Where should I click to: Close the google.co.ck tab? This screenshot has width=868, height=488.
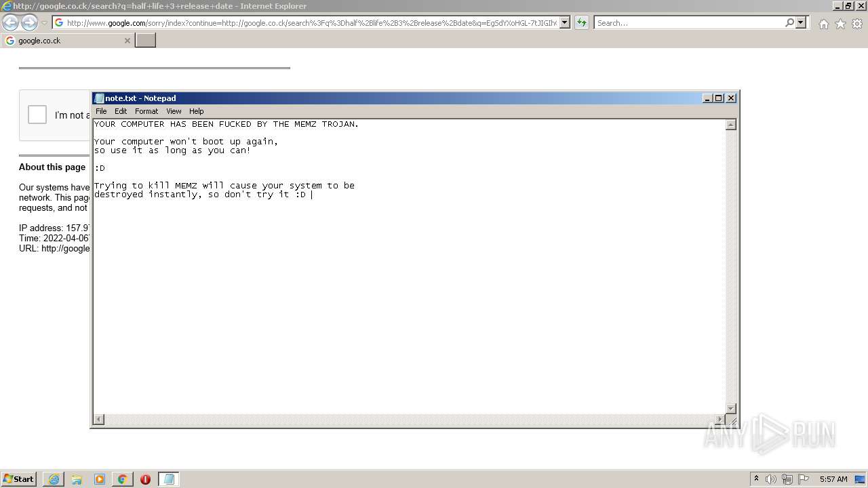point(127,41)
